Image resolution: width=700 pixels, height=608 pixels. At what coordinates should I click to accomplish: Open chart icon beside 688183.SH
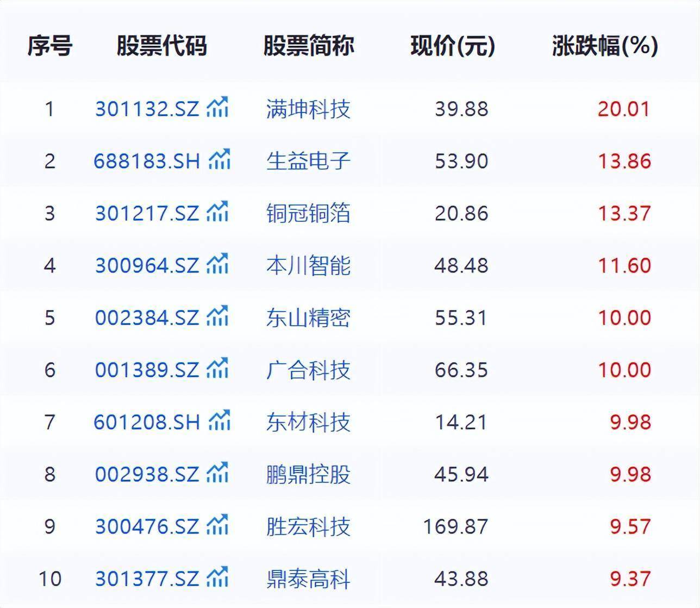[219, 159]
